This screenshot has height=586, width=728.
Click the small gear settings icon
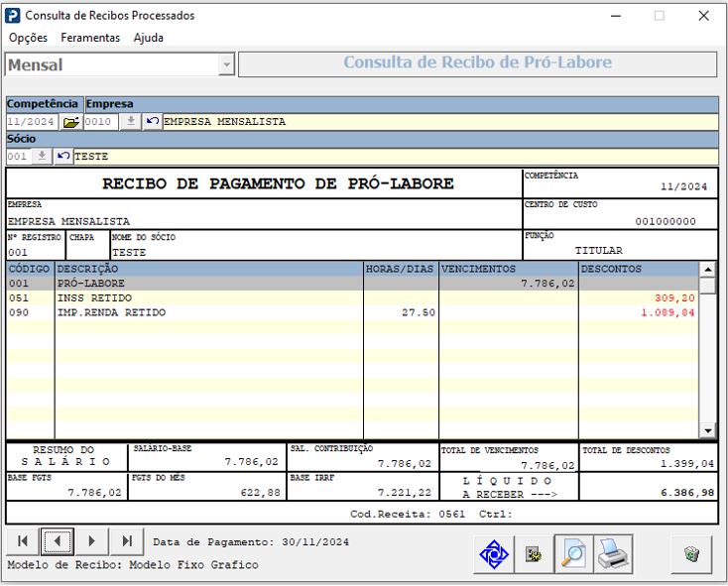click(x=534, y=554)
